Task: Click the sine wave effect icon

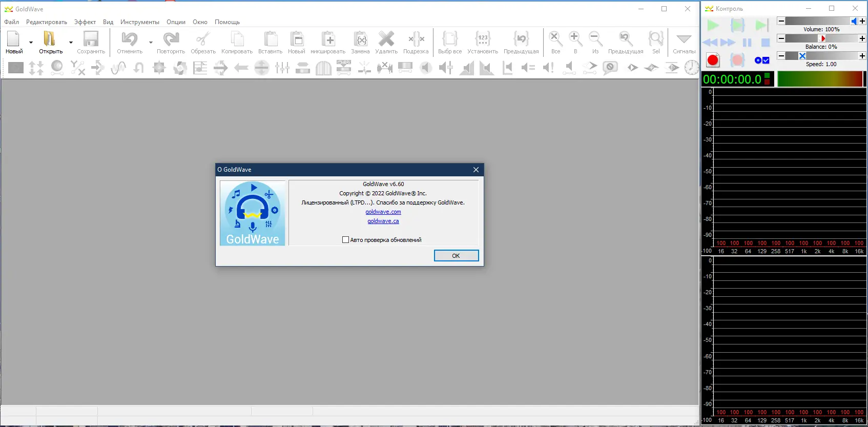Action: 118,68
